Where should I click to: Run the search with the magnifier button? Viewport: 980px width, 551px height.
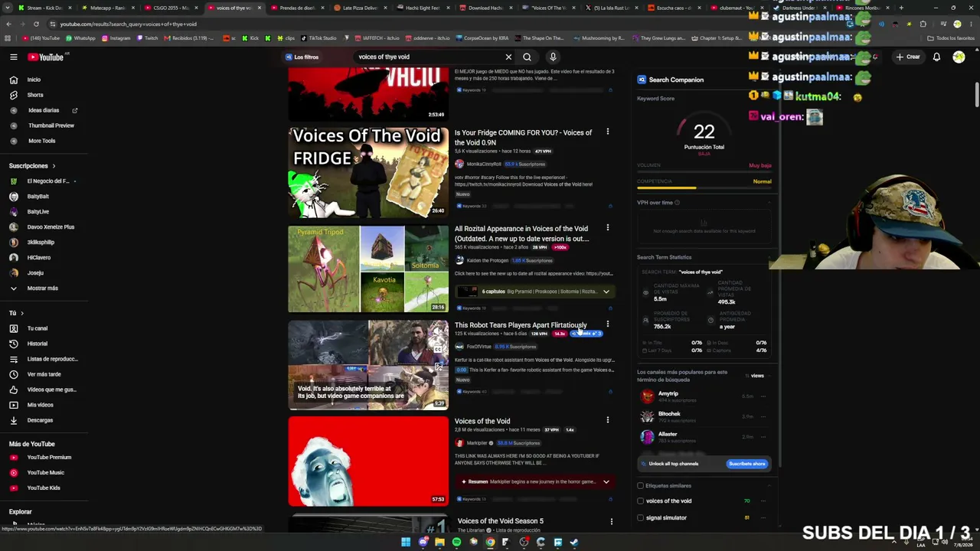pyautogui.click(x=527, y=57)
